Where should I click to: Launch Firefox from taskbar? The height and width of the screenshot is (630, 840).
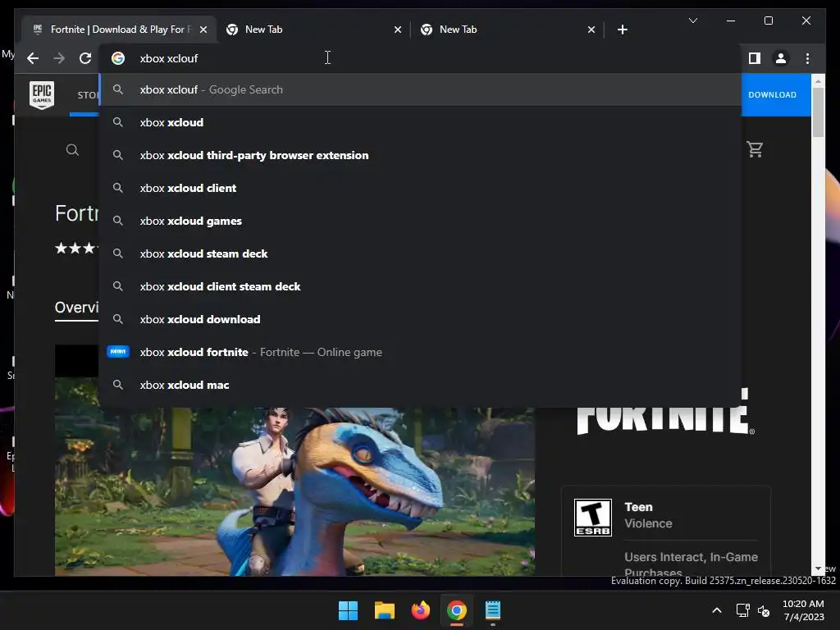pyautogui.click(x=421, y=610)
